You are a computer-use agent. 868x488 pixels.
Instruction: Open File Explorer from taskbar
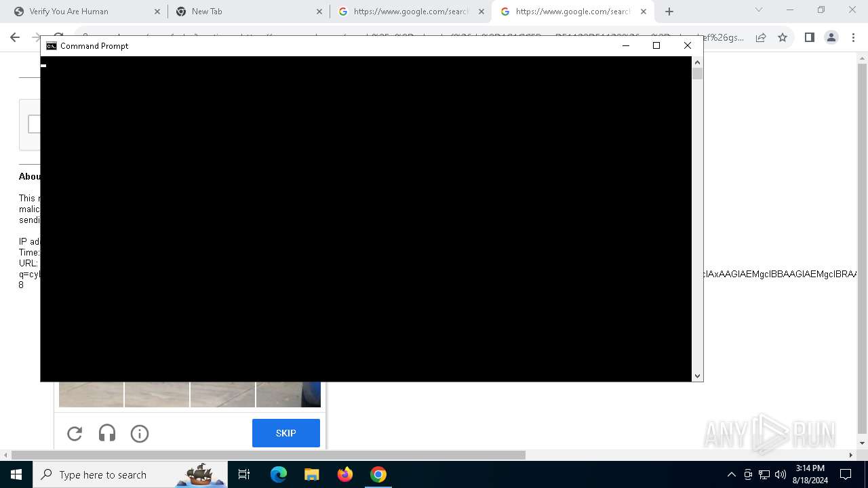point(312,474)
